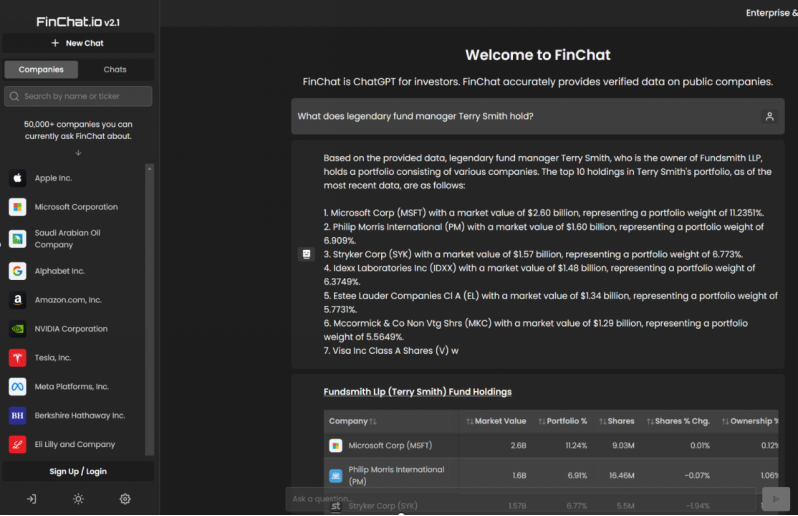Click the Apple Inc. logo icon
Viewport: 798px width, 516px height.
point(17,178)
